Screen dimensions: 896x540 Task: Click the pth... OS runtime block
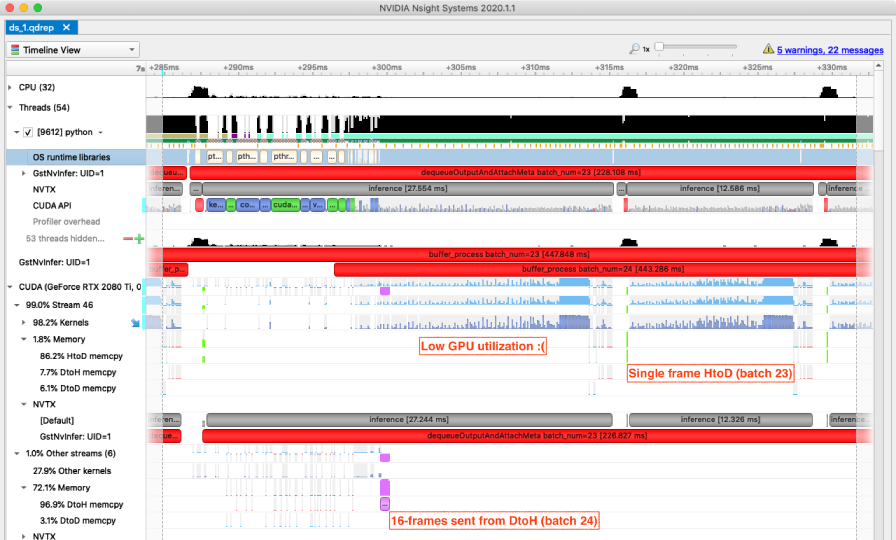(x=246, y=157)
